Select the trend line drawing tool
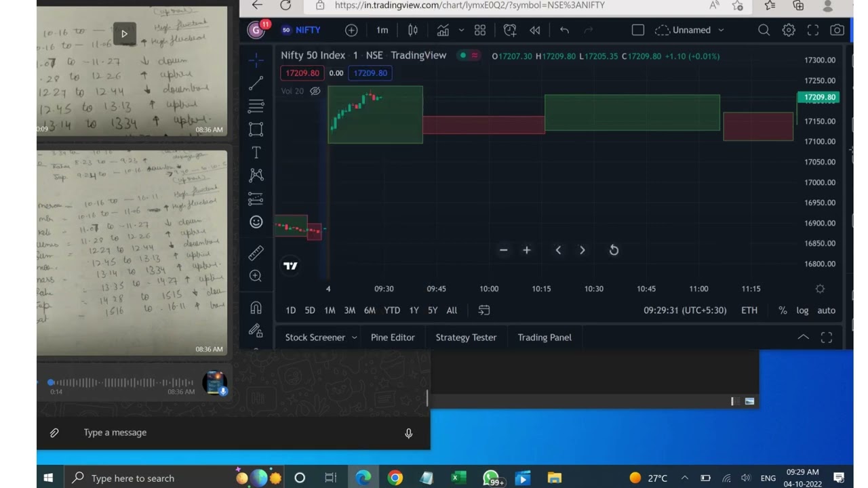868x488 pixels. tap(256, 83)
